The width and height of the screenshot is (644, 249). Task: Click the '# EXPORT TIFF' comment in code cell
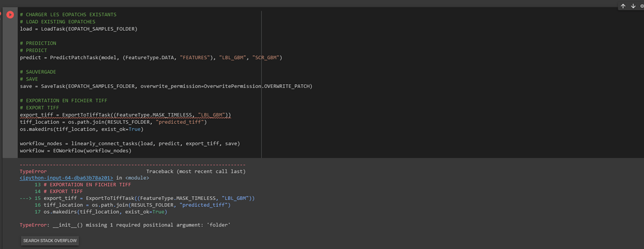pos(40,108)
